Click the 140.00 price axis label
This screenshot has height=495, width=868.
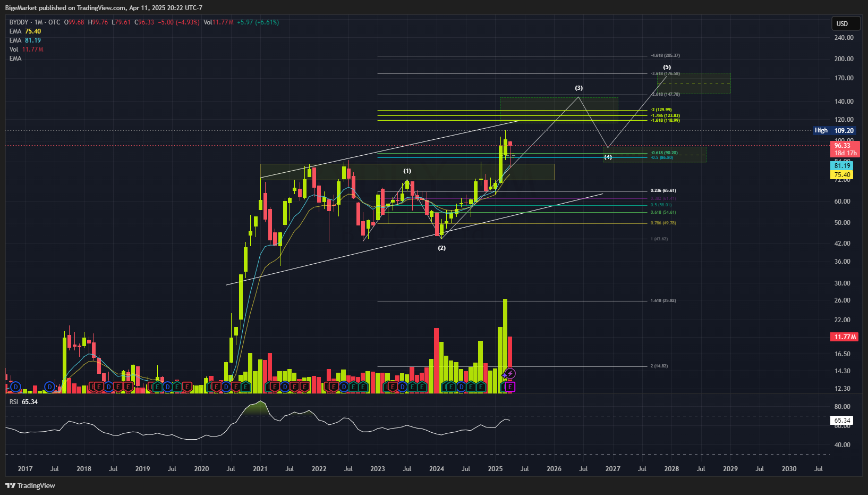tap(844, 102)
